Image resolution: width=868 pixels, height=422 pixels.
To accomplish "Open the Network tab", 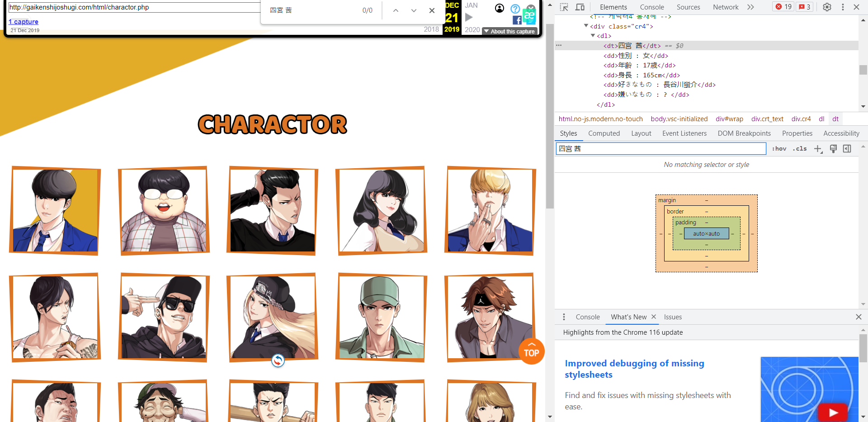I will 726,7.
